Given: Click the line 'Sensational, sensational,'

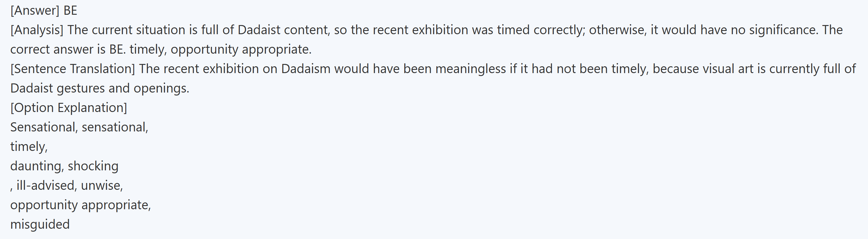Looking at the screenshot, I should point(79,127).
